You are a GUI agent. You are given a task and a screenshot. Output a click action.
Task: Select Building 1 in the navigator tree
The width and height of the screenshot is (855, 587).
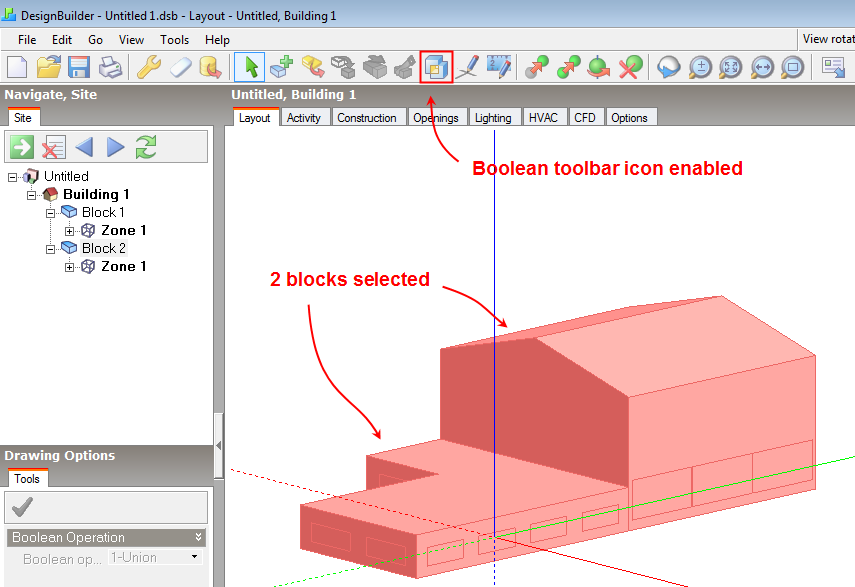tap(96, 194)
